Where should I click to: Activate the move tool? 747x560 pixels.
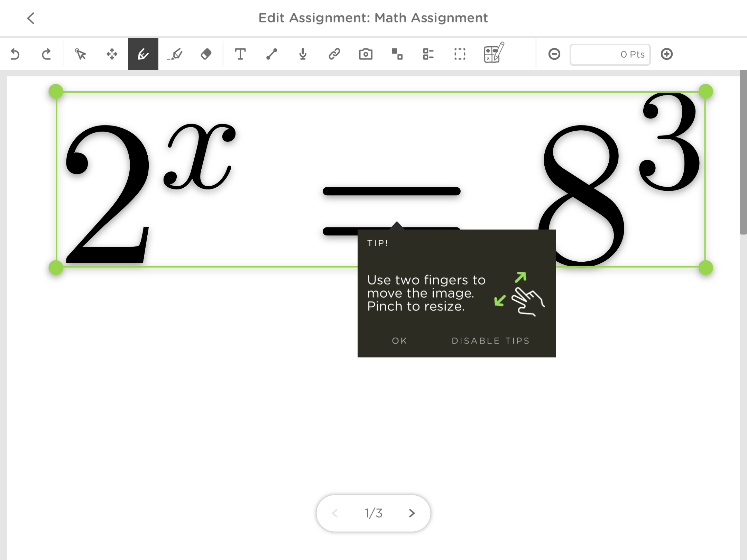111,54
